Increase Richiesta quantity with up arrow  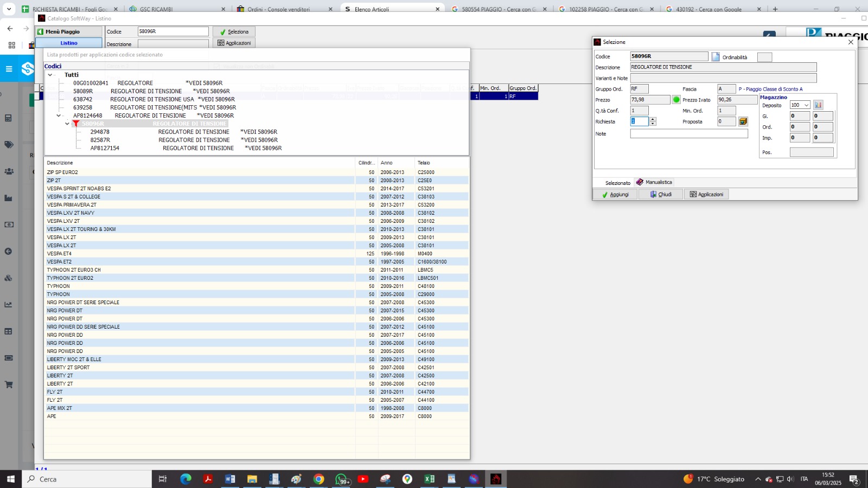click(653, 119)
